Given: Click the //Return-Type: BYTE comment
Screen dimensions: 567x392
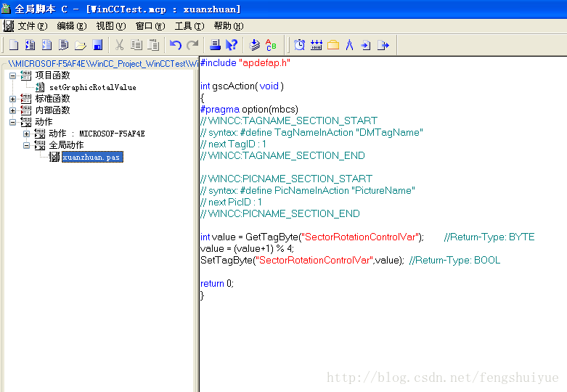Looking at the screenshot, I should click(489, 237).
